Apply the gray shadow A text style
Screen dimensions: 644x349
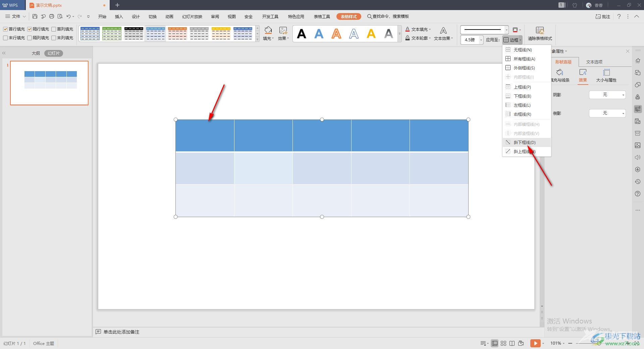[x=389, y=34]
